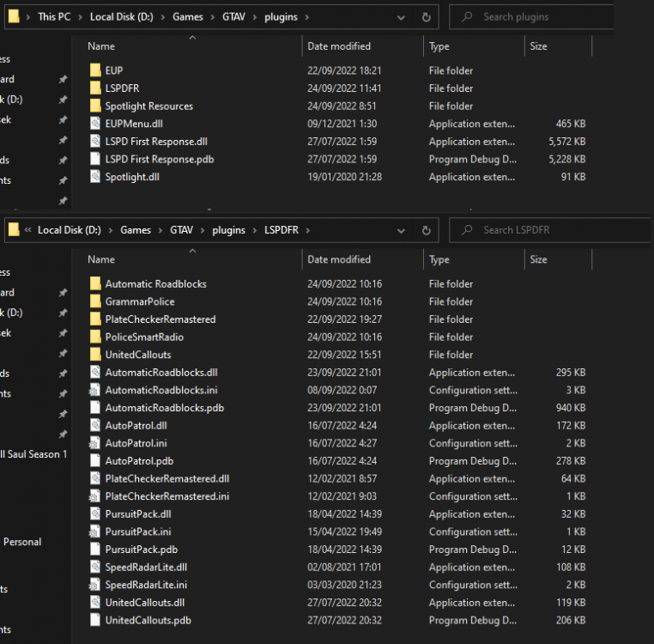Select the PursuitPack.ini config icon
Viewport: 654px width, 644px height.
click(x=94, y=532)
